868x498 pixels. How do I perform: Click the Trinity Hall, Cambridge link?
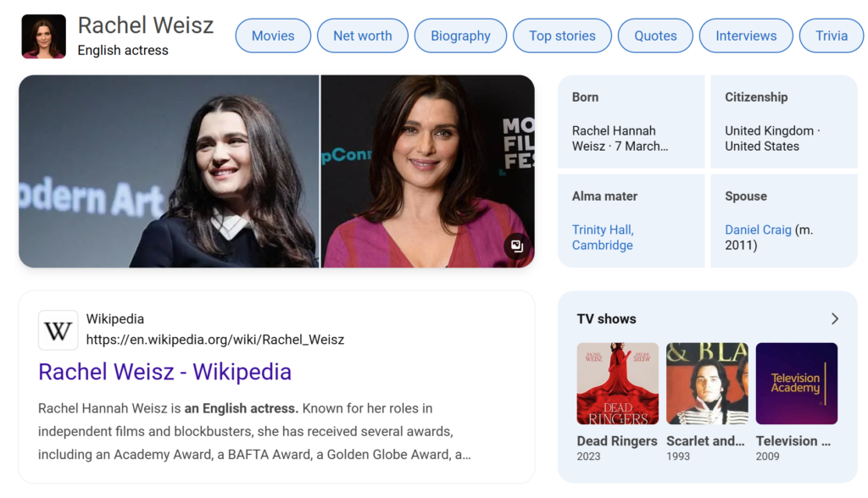point(603,237)
